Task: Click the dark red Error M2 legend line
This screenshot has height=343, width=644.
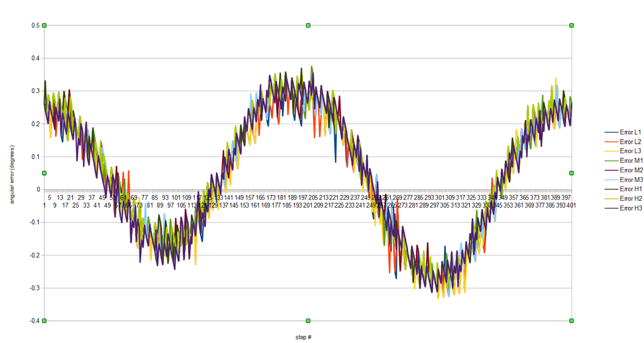Action: click(611, 170)
